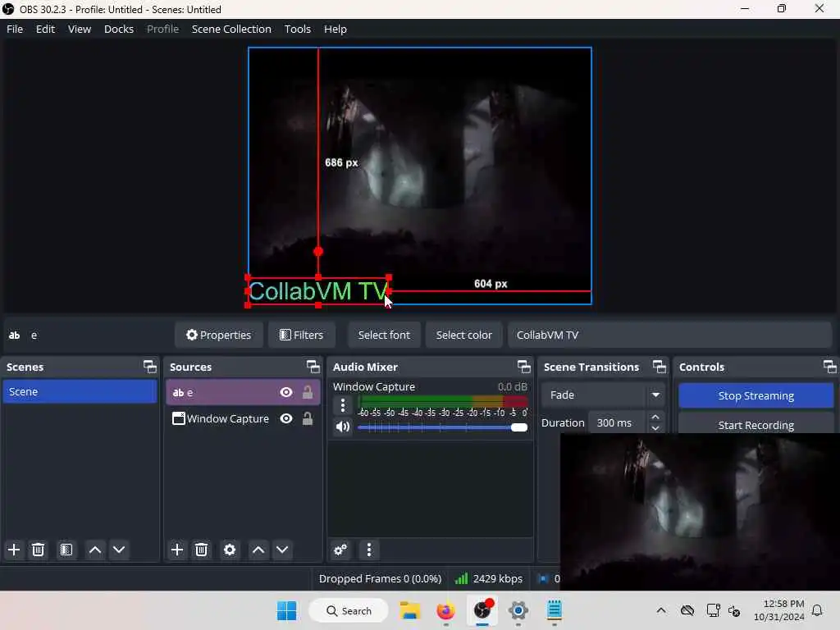840x630 pixels.
Task: Pop out the Sources dock
Action: click(x=313, y=367)
